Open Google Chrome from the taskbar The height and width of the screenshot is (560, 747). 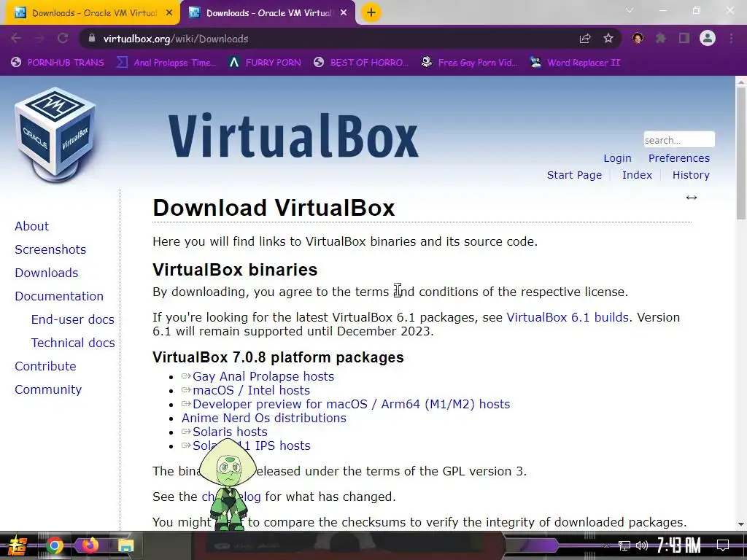pos(54,545)
